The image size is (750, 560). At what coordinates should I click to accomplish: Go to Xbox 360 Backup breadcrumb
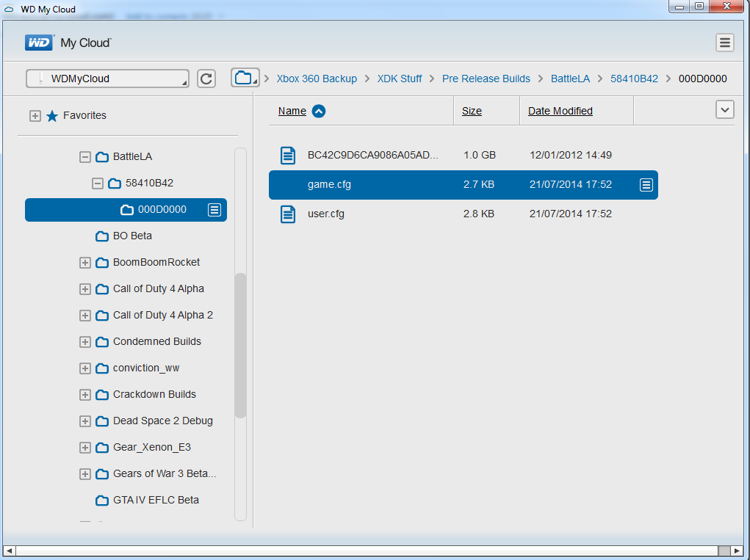click(x=317, y=79)
